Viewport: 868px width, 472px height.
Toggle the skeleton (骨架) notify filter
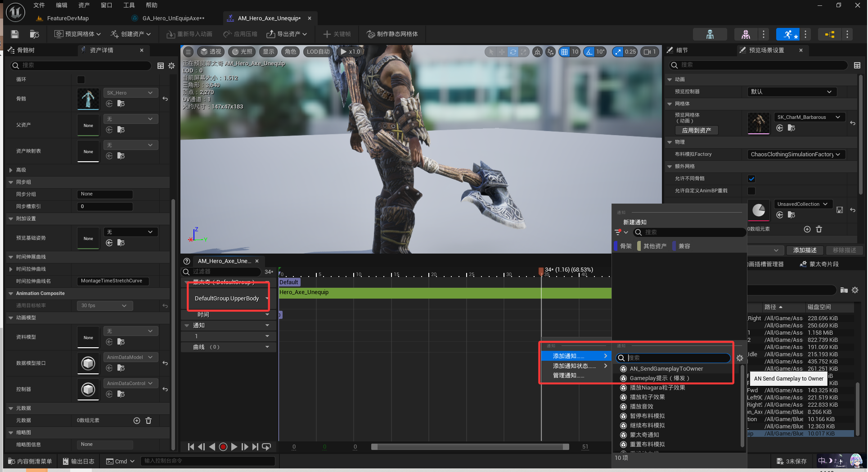[624, 246]
